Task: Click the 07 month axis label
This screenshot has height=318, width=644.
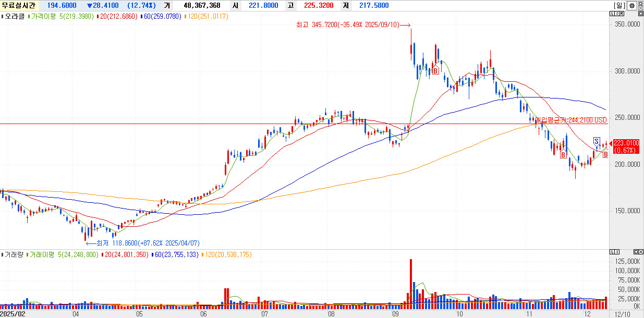Action: (264, 314)
